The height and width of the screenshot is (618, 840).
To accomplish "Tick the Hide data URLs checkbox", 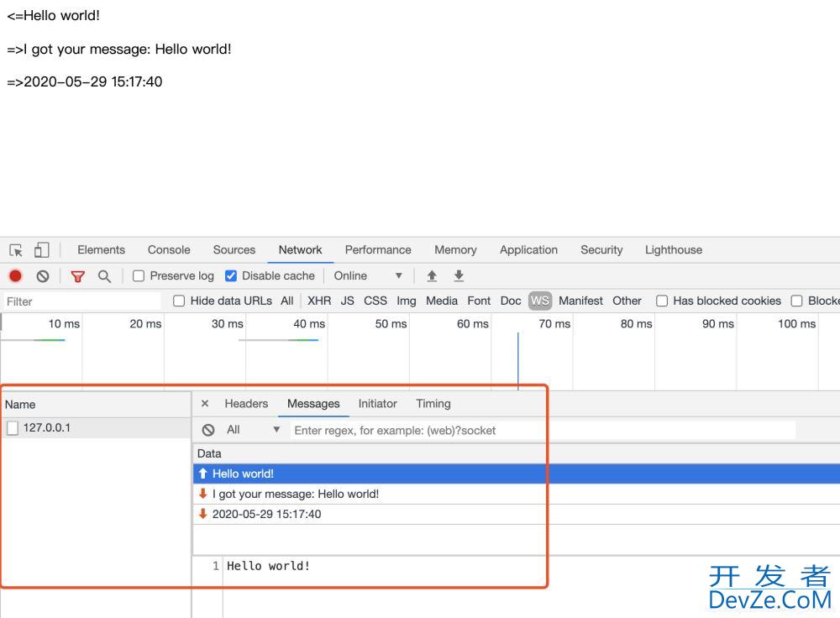I will click(x=179, y=301).
